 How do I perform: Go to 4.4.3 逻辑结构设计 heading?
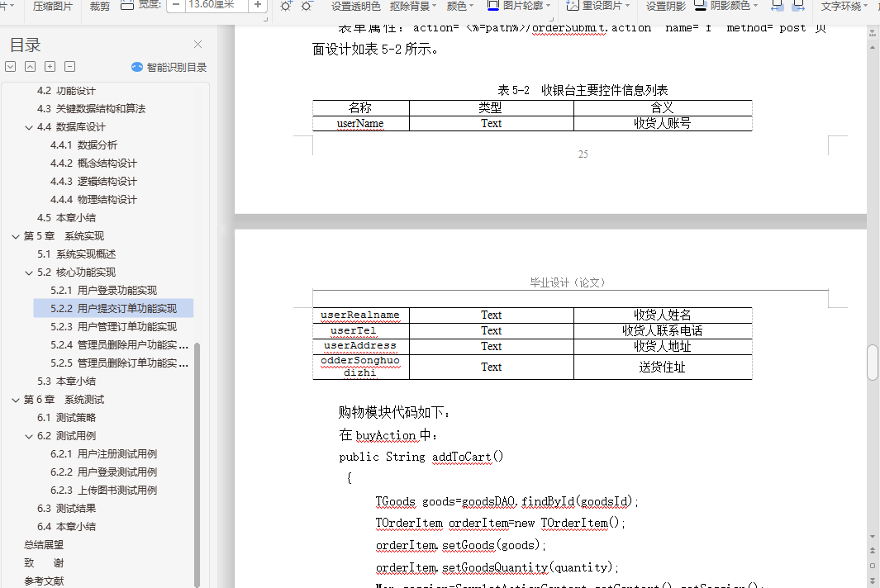coord(93,182)
